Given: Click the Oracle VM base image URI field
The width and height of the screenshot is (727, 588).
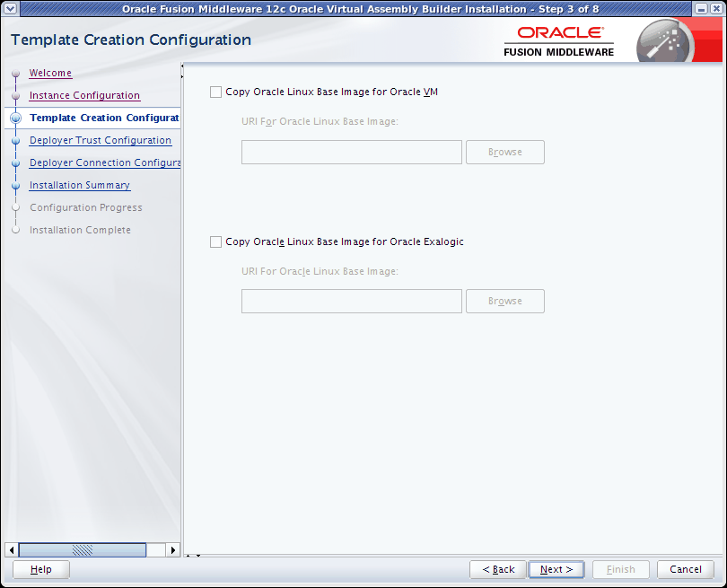Looking at the screenshot, I should (352, 152).
